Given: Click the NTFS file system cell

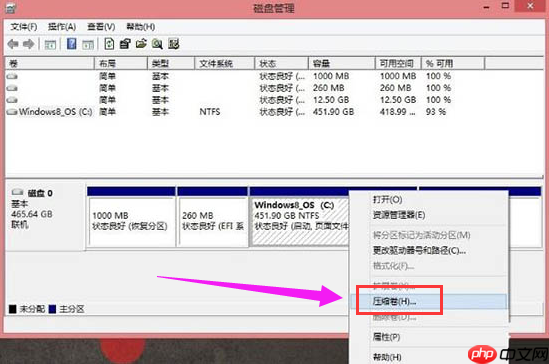Looking at the screenshot, I should 210,112.
